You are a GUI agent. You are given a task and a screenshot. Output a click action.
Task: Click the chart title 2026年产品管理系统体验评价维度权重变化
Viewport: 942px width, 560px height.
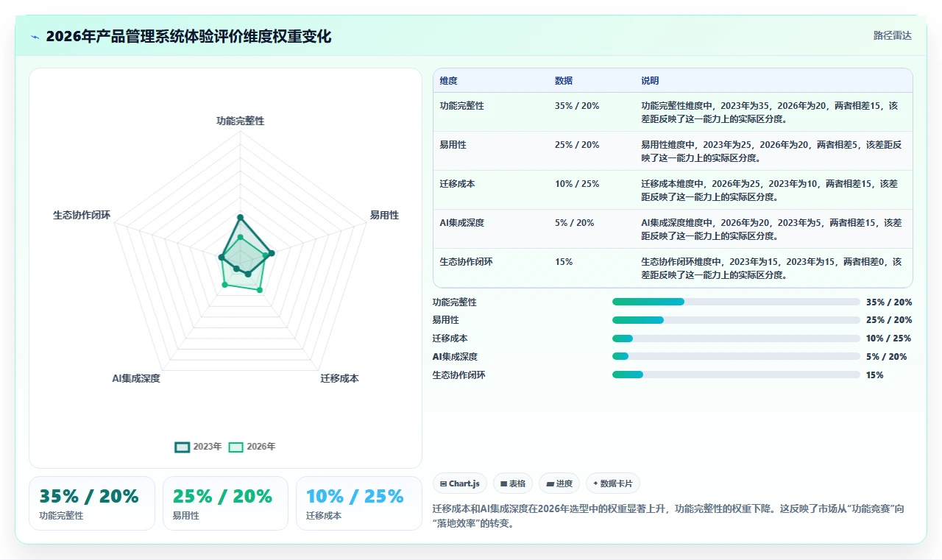188,37
